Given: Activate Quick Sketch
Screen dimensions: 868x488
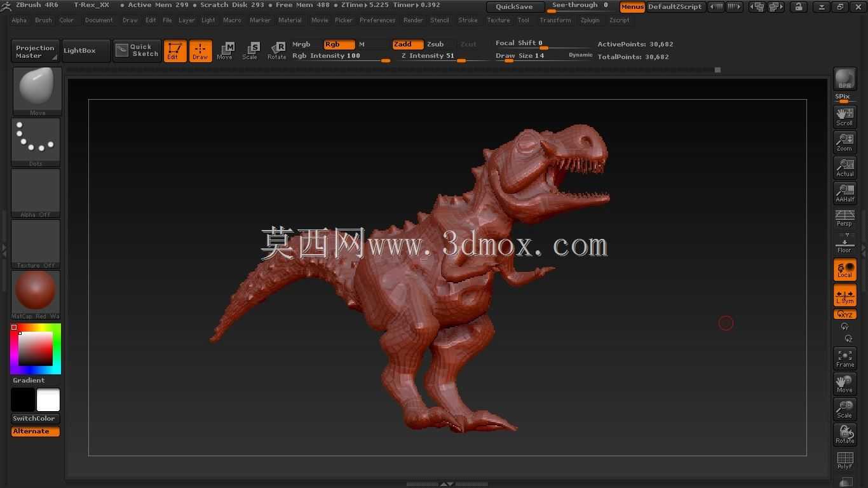Looking at the screenshot, I should click(x=137, y=51).
